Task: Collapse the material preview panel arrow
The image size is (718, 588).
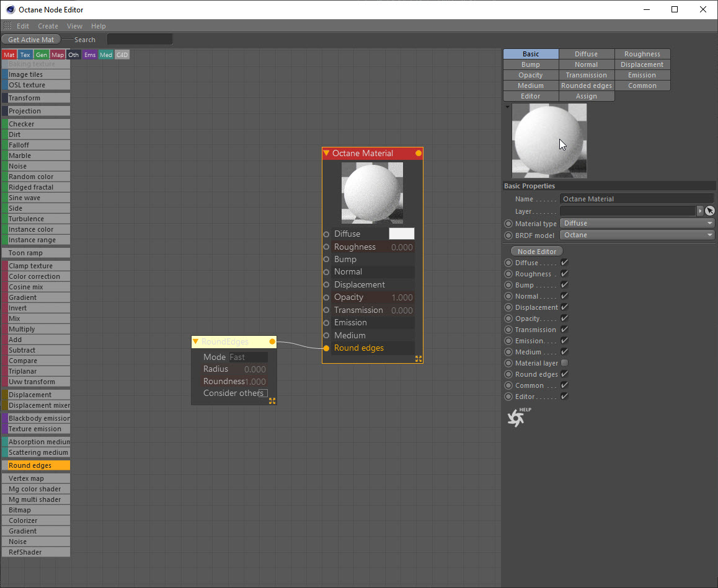Action: (x=507, y=107)
